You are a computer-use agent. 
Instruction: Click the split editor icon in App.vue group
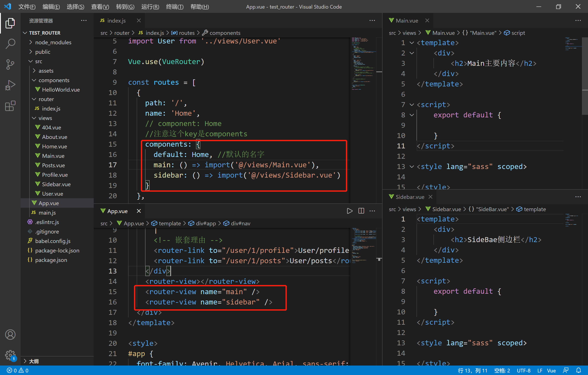(361, 211)
